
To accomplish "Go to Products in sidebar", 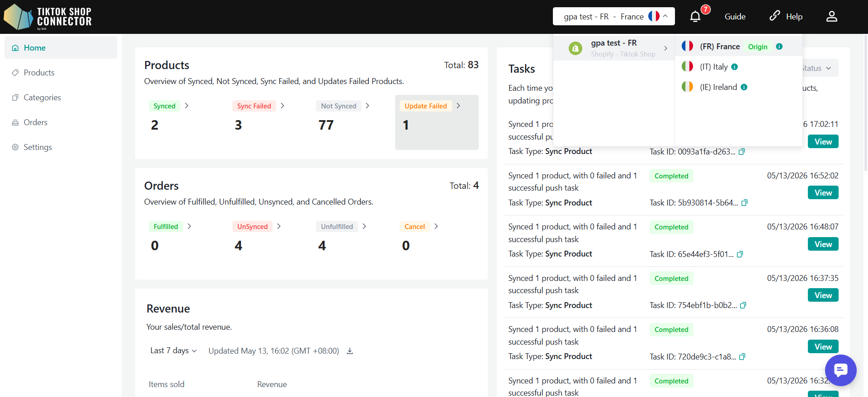I will coord(61,73).
